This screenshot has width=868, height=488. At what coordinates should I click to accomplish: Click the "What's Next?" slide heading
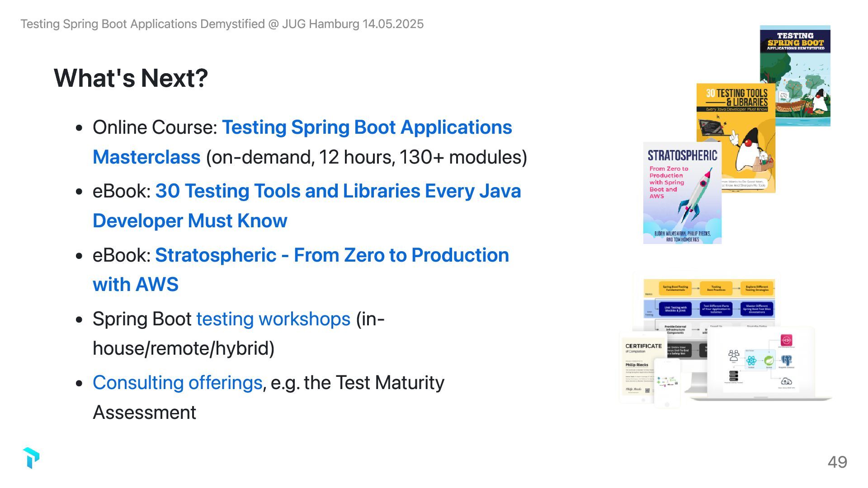coord(131,78)
